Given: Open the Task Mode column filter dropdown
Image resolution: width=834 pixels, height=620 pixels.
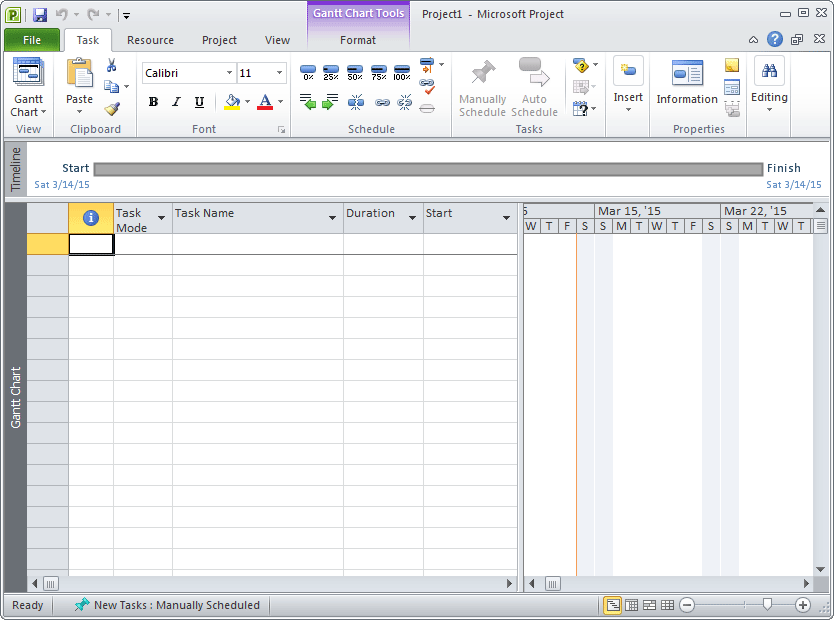Looking at the screenshot, I should point(161,218).
